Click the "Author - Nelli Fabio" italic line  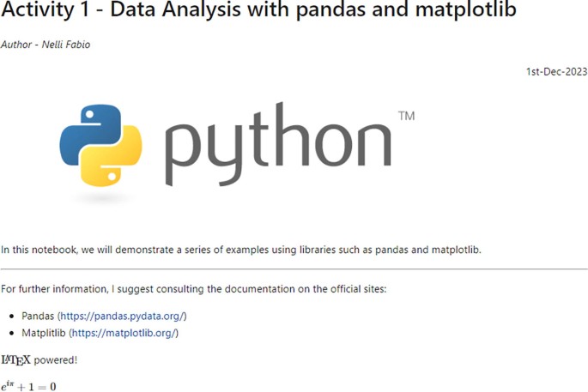point(45,45)
